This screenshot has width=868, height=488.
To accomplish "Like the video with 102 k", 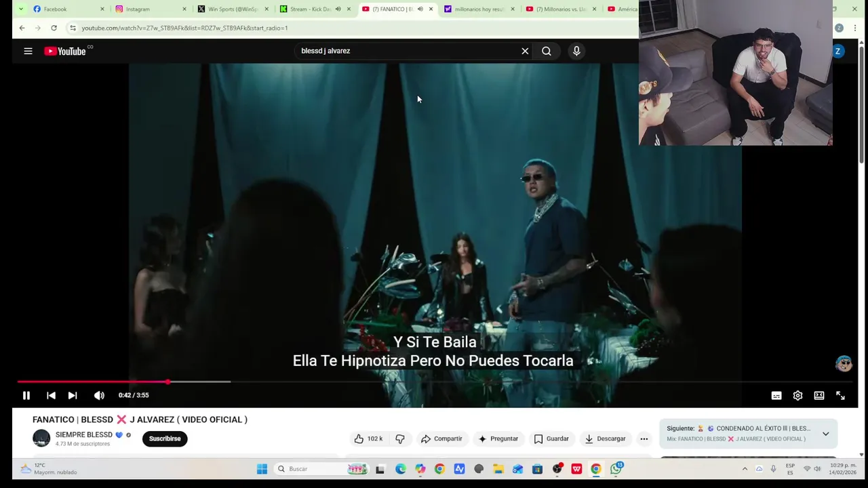I will [368, 439].
